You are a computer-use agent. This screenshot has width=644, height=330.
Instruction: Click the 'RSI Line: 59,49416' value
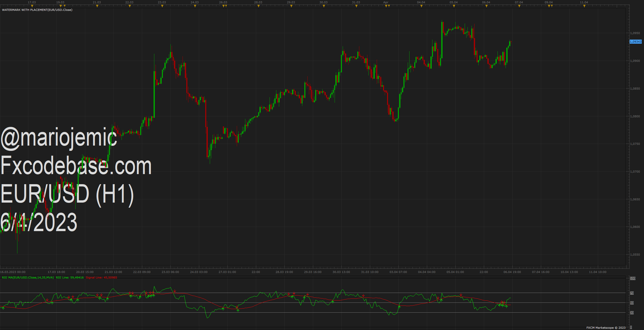[x=70, y=278]
